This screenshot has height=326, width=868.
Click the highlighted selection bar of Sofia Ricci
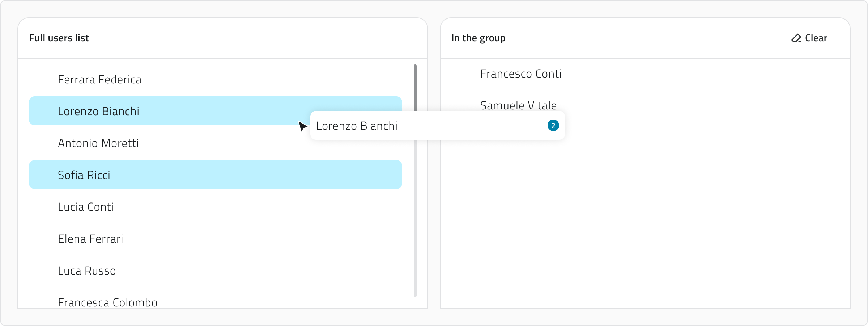tap(253, 175)
